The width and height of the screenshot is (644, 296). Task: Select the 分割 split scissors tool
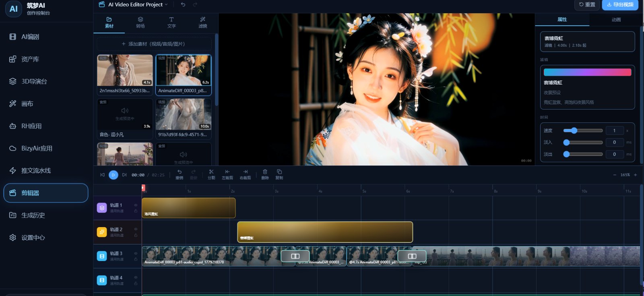point(211,174)
